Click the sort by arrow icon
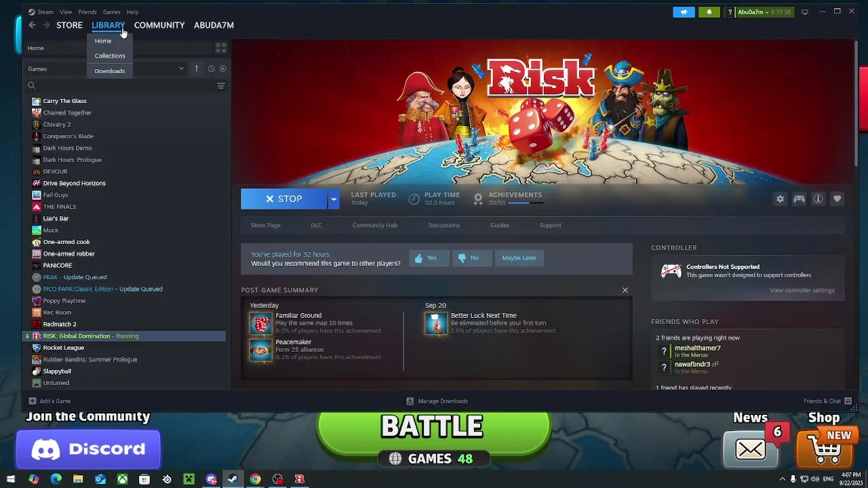 point(197,68)
